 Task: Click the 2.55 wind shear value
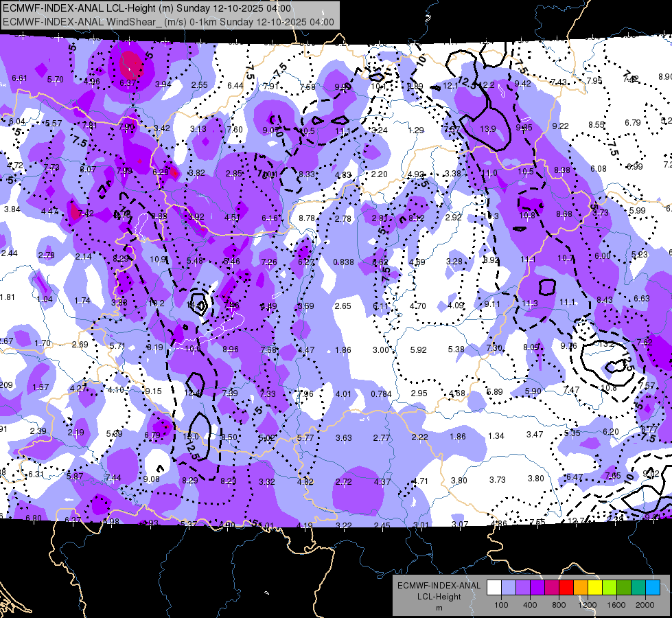tap(199, 85)
